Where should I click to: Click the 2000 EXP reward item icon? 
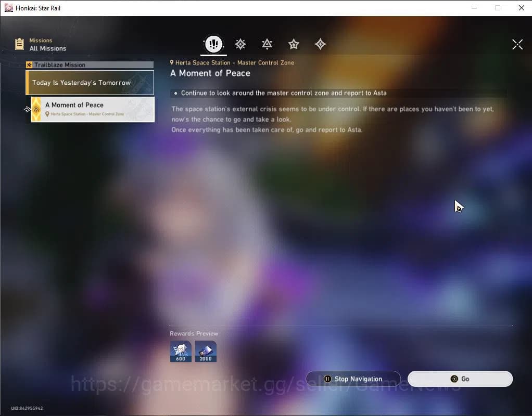point(206,350)
